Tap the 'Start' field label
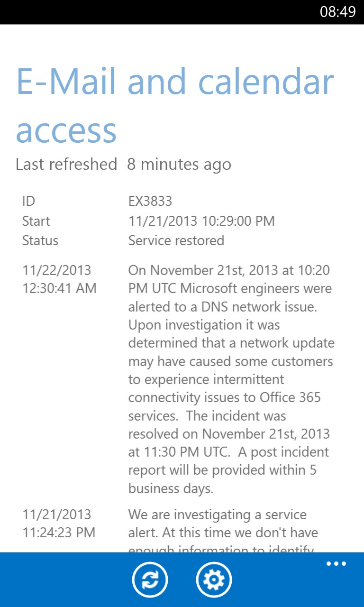The height and width of the screenshot is (607, 364). click(x=36, y=221)
